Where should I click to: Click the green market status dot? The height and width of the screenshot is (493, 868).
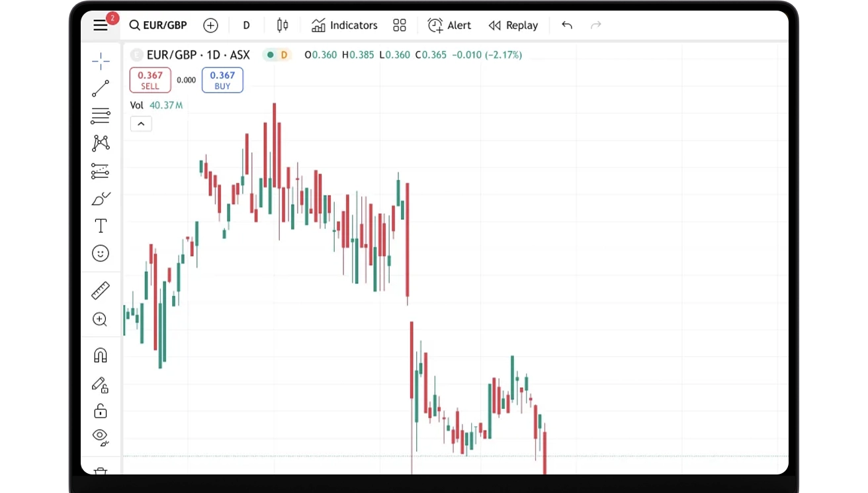point(269,55)
